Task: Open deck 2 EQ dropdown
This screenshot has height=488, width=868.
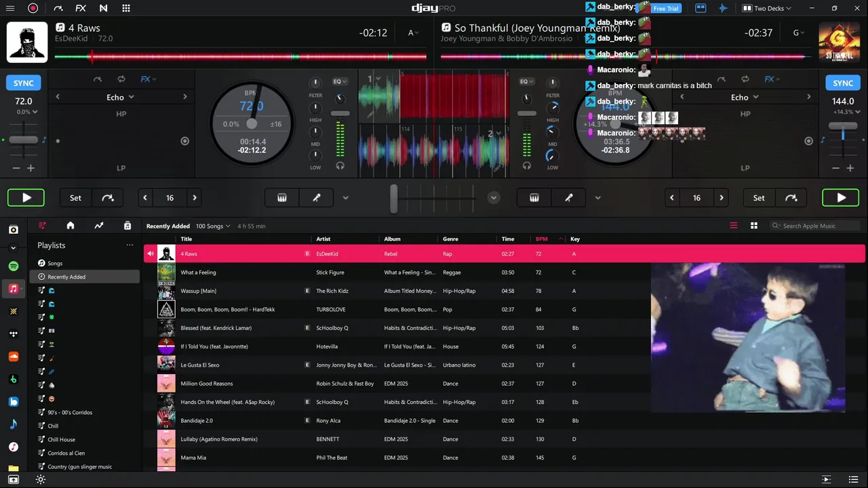Action: [x=527, y=81]
